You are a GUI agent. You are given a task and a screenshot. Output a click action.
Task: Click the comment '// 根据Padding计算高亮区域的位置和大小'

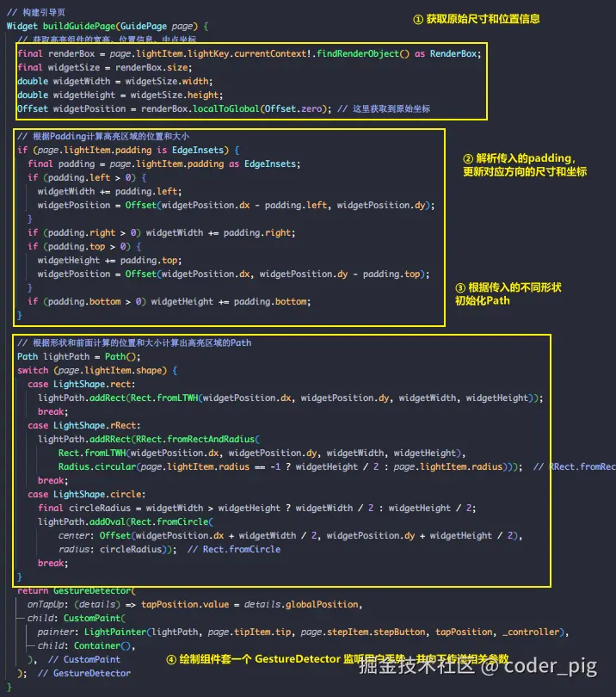tap(103, 137)
